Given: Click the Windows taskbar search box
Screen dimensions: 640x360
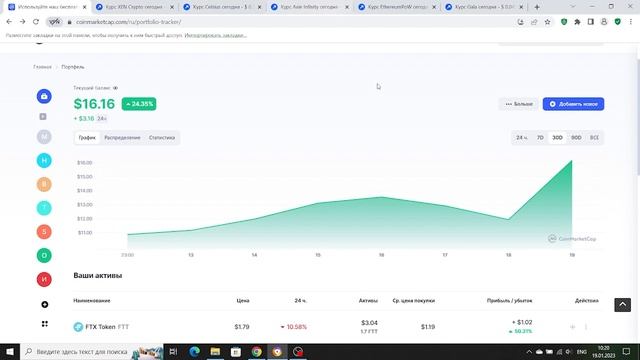Looking at the screenshot, I should (92, 352).
